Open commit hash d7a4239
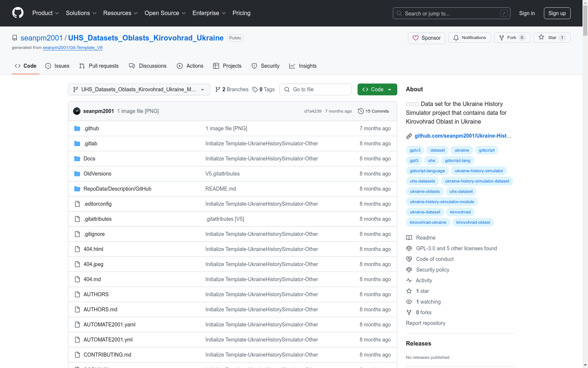The image size is (588, 368). pos(313,111)
